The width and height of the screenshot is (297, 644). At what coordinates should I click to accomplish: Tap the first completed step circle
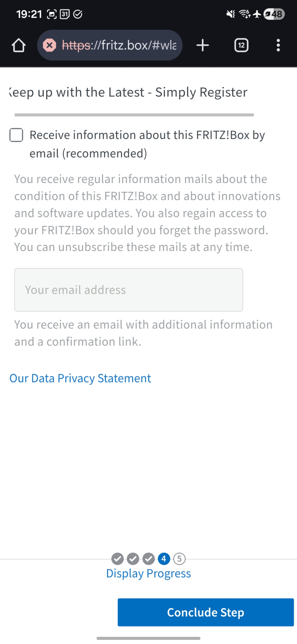click(x=118, y=559)
